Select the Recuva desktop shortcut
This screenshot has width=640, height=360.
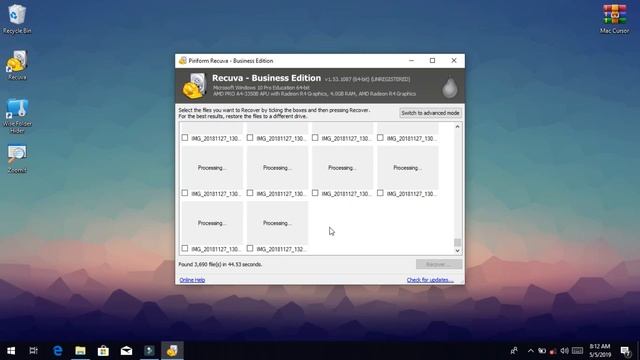[x=17, y=65]
